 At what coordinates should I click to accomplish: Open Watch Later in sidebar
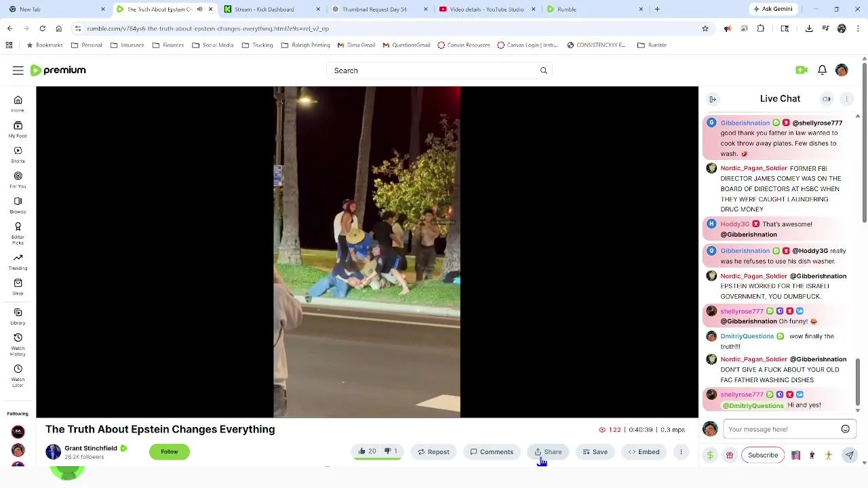(18, 375)
